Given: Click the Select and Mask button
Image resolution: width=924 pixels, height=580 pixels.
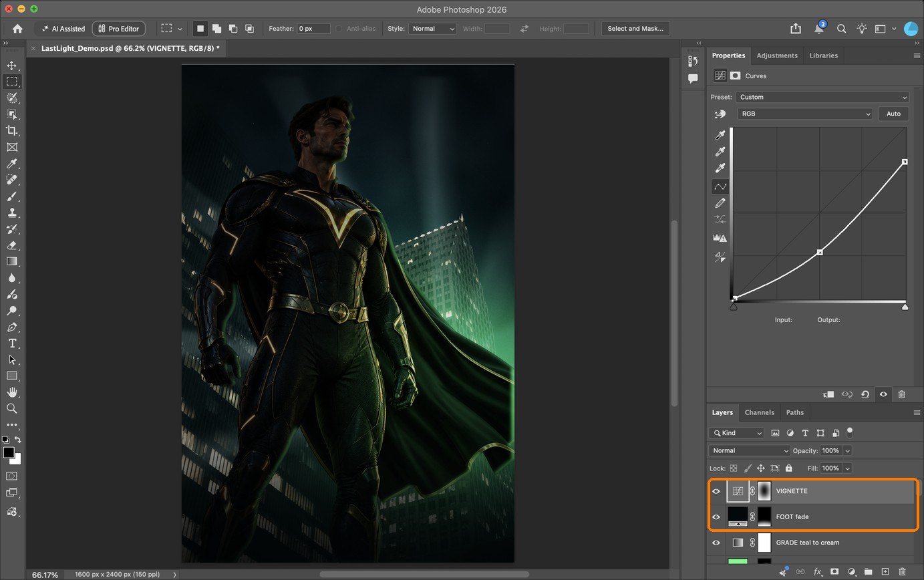Looking at the screenshot, I should pyautogui.click(x=635, y=29).
